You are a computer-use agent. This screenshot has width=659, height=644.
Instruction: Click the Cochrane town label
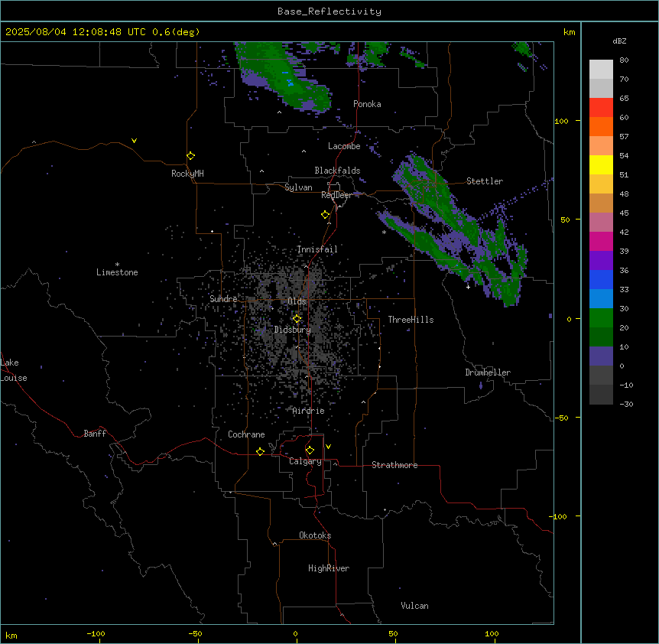point(246,434)
